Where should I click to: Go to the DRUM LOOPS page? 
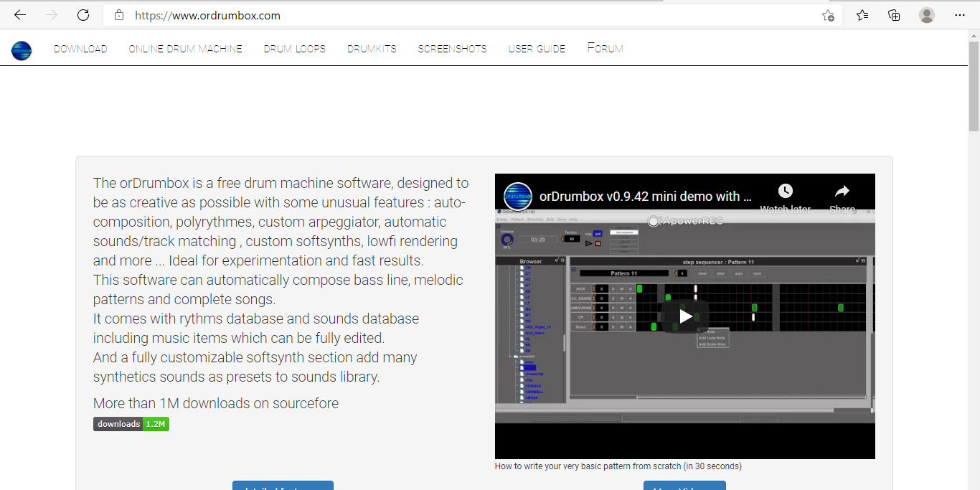coord(294,49)
